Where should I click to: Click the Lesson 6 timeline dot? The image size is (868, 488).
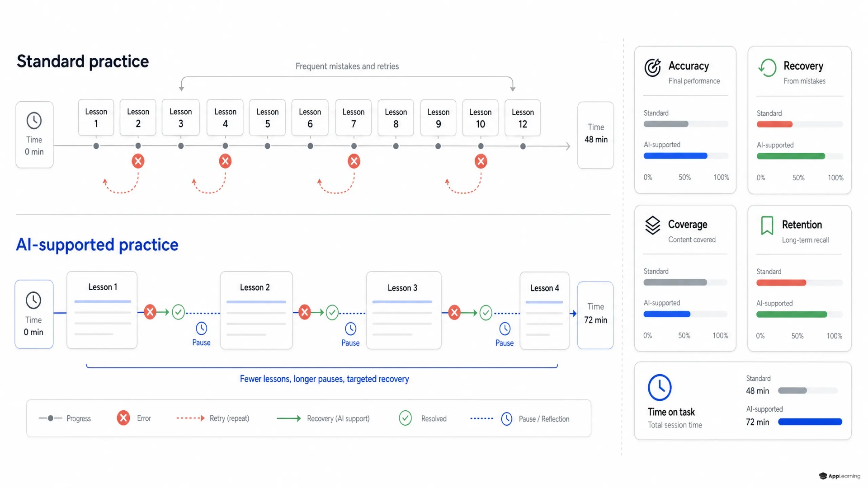point(310,146)
